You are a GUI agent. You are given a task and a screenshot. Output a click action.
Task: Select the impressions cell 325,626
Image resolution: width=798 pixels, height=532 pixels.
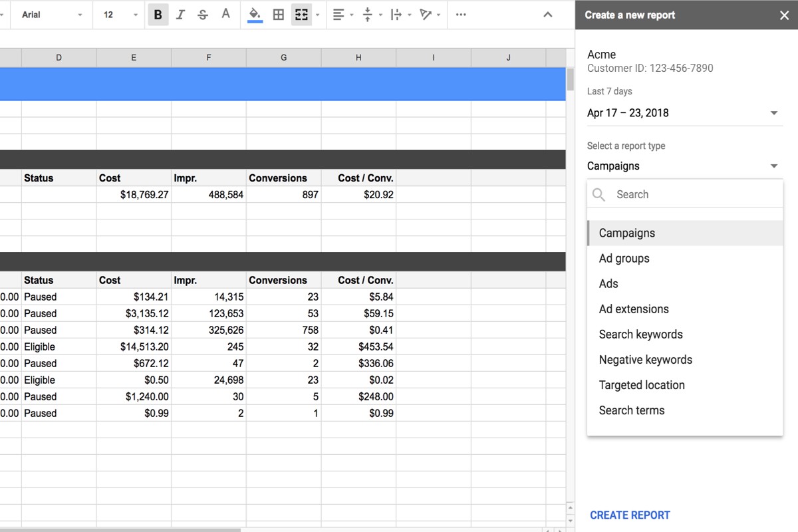click(x=209, y=331)
